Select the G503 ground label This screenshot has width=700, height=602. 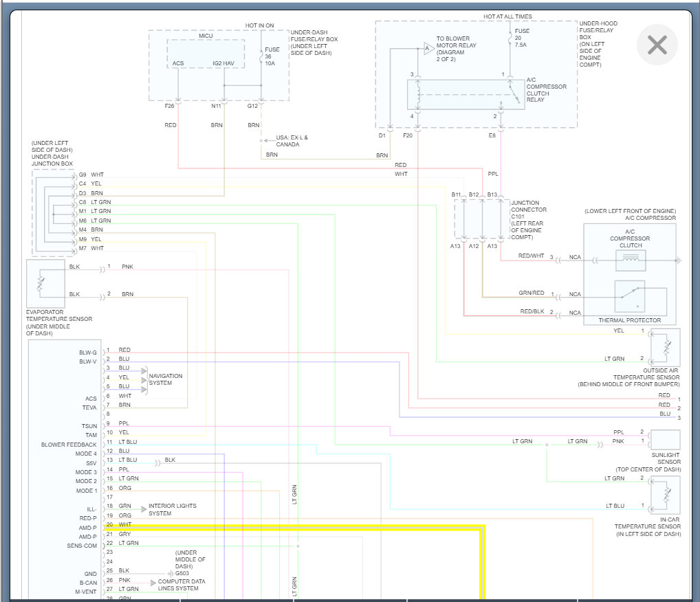pyautogui.click(x=182, y=573)
